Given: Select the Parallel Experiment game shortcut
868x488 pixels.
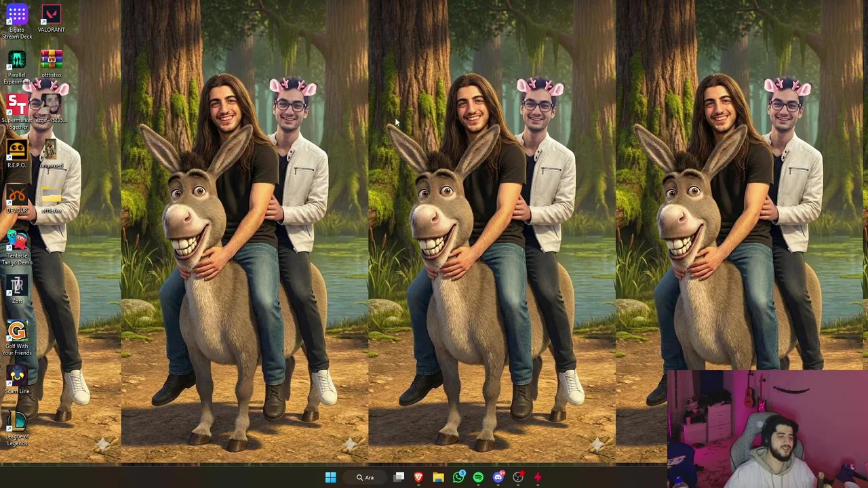Looking at the screenshot, I should coord(17,66).
